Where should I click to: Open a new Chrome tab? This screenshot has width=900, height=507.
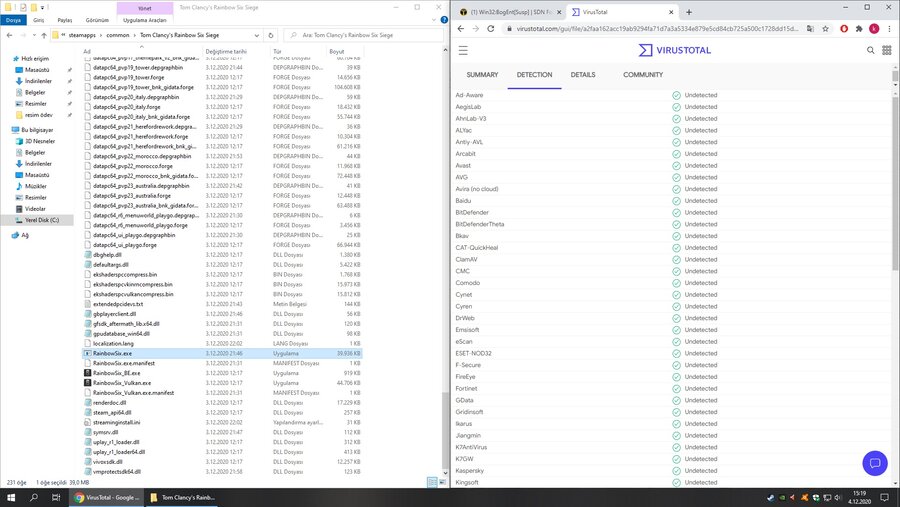pos(689,11)
